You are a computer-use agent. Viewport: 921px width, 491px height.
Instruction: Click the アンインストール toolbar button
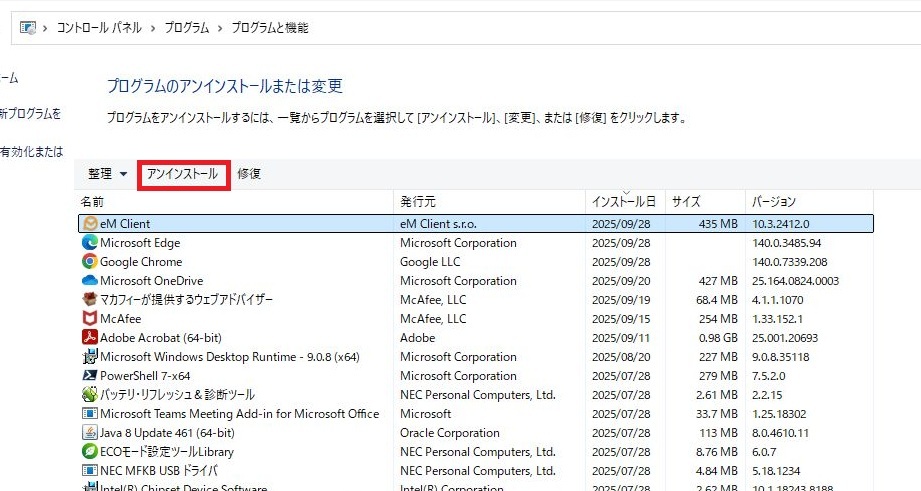(182, 174)
